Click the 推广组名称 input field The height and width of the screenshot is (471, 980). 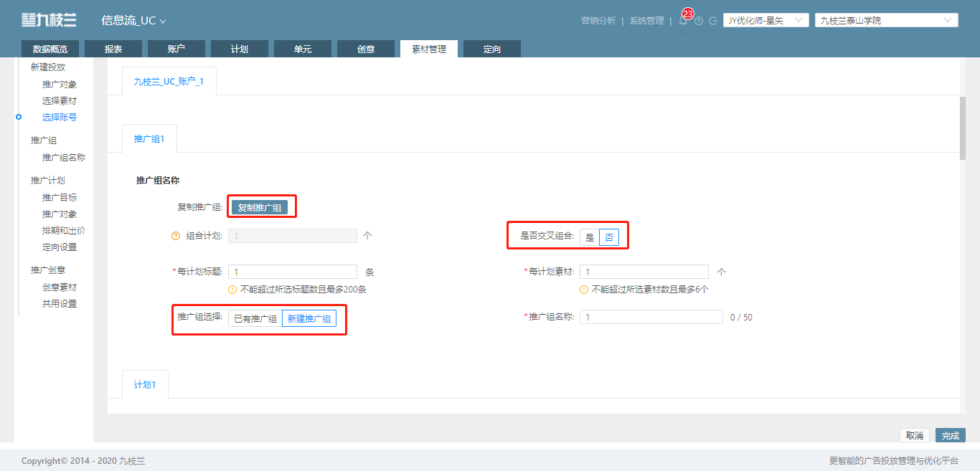pos(651,317)
